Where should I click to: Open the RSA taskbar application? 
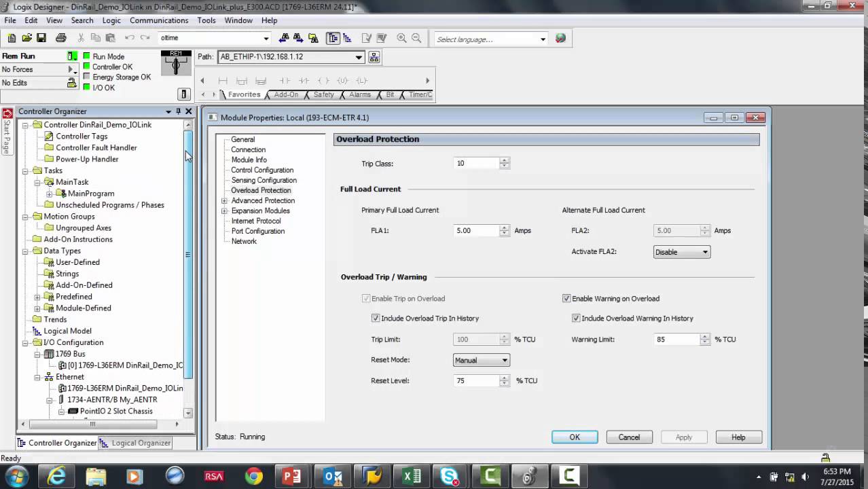pos(214,476)
